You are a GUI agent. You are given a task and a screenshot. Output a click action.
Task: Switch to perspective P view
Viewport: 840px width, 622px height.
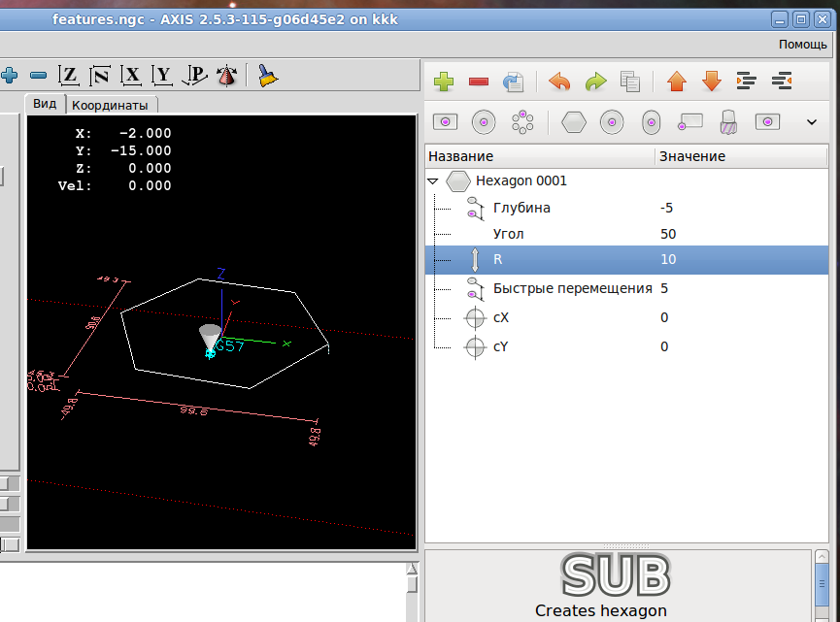point(194,76)
